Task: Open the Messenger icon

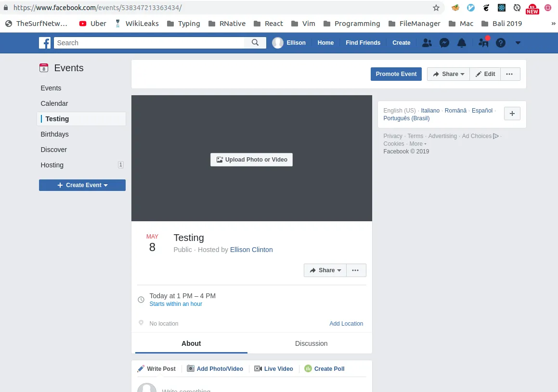Action: [444, 43]
